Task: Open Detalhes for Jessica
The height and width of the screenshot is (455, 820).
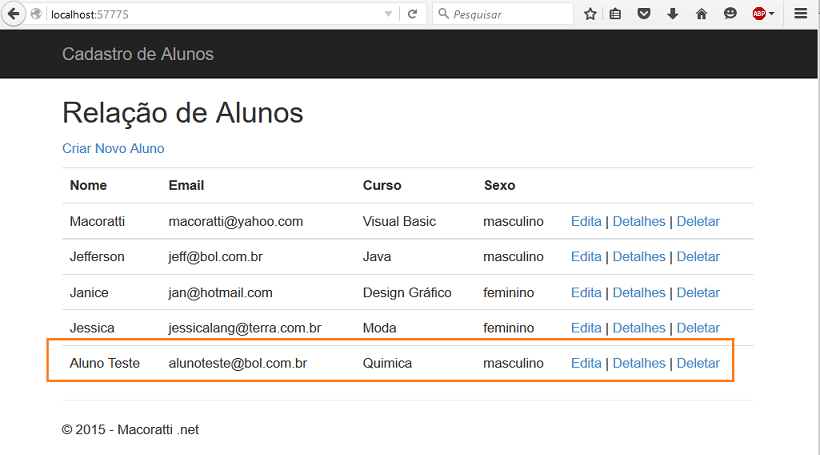Action: pyautogui.click(x=639, y=328)
